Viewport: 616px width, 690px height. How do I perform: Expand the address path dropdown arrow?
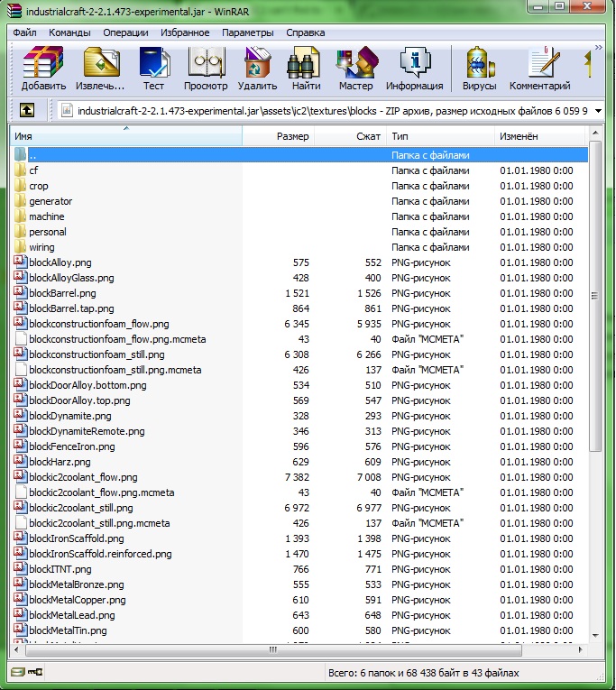(x=597, y=110)
